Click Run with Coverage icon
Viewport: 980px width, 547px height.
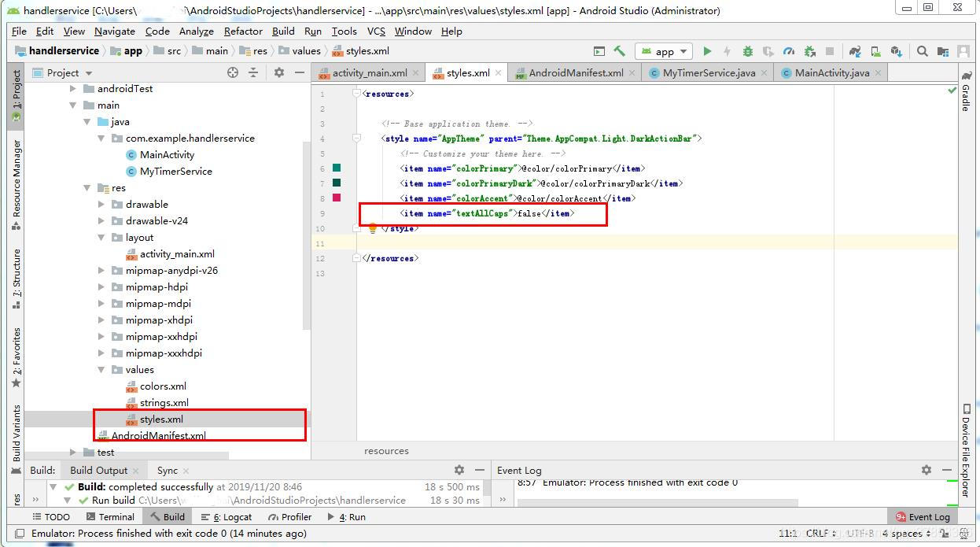tap(768, 51)
